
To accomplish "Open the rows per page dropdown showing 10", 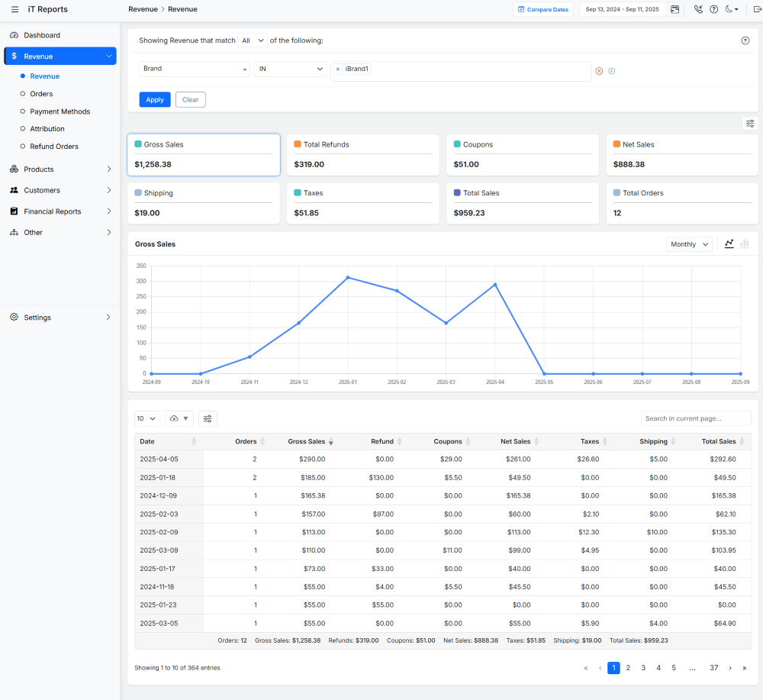I will tap(145, 418).
